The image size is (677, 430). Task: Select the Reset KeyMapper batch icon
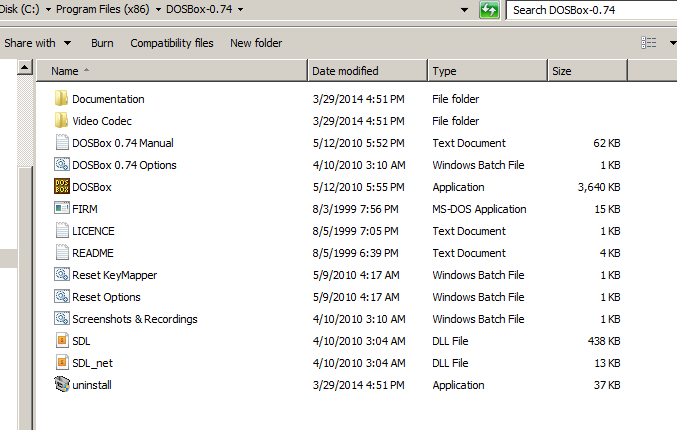[x=62, y=275]
